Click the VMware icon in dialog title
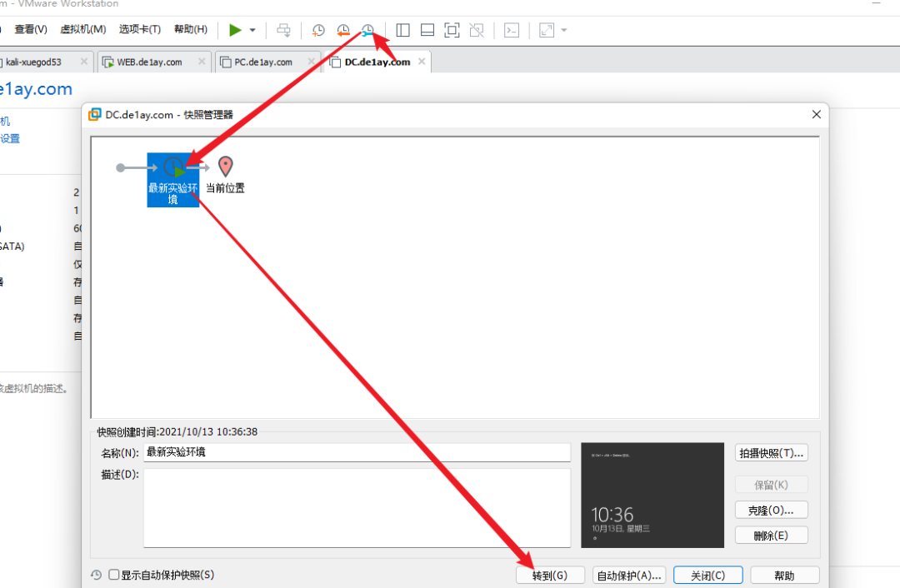This screenshot has height=588, width=900. click(95, 114)
